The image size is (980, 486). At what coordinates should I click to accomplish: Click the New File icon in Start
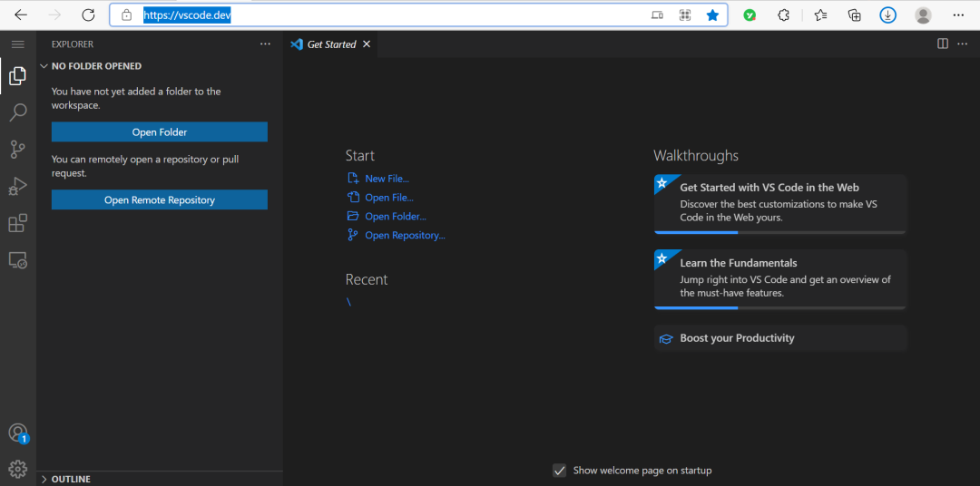(353, 179)
